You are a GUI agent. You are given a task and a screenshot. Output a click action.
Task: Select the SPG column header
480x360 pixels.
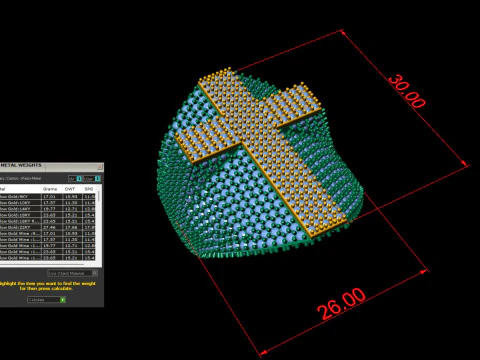point(89,189)
